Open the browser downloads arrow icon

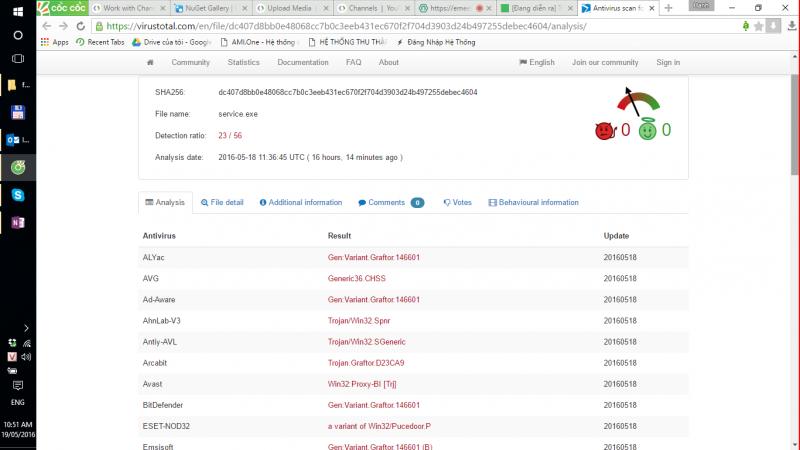(792, 26)
